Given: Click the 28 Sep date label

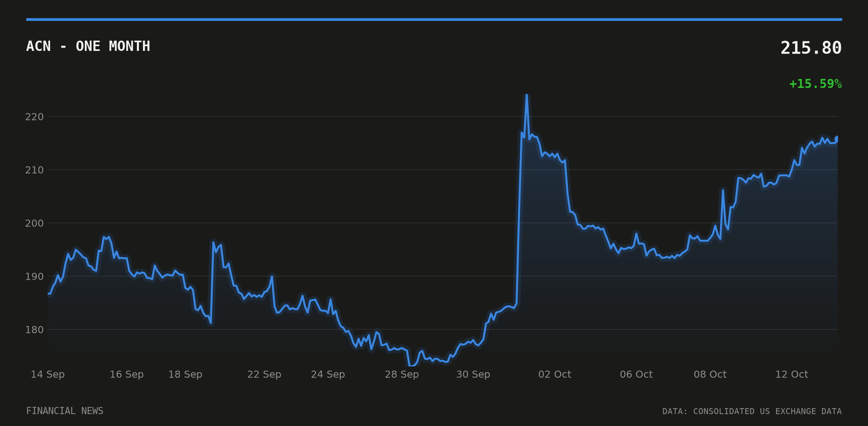Looking at the screenshot, I should point(402,374).
